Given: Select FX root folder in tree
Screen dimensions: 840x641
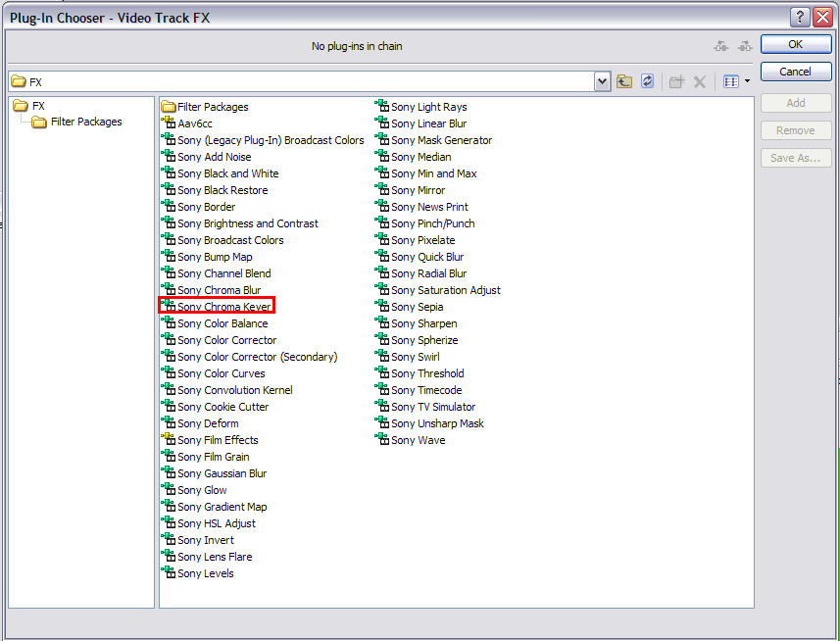Looking at the screenshot, I should 29,106.
